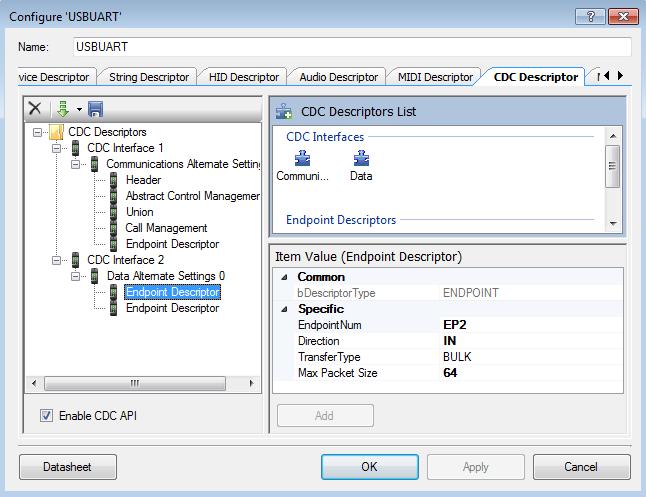The width and height of the screenshot is (646, 497).
Task: Click the tab scroll right arrow
Action: (620, 75)
